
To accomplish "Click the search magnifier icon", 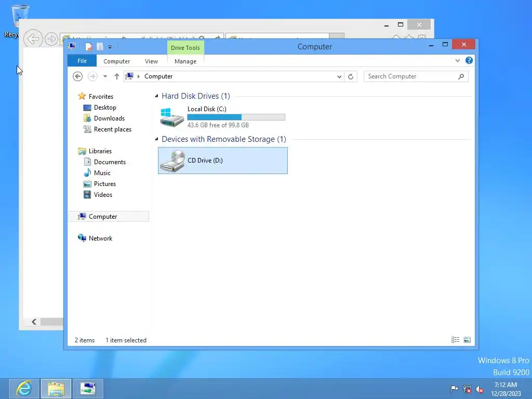I will point(461,76).
